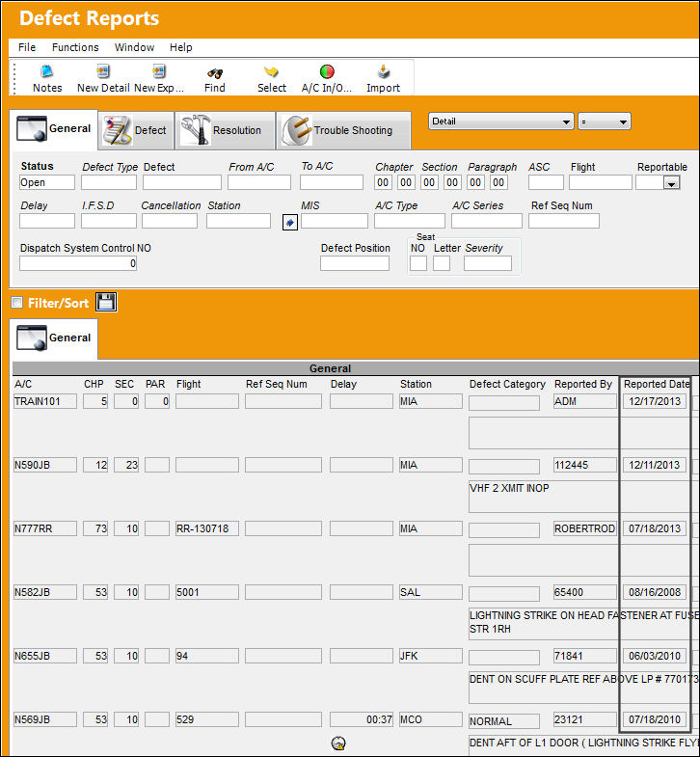Click the NORMAL defect category cell

click(x=504, y=721)
